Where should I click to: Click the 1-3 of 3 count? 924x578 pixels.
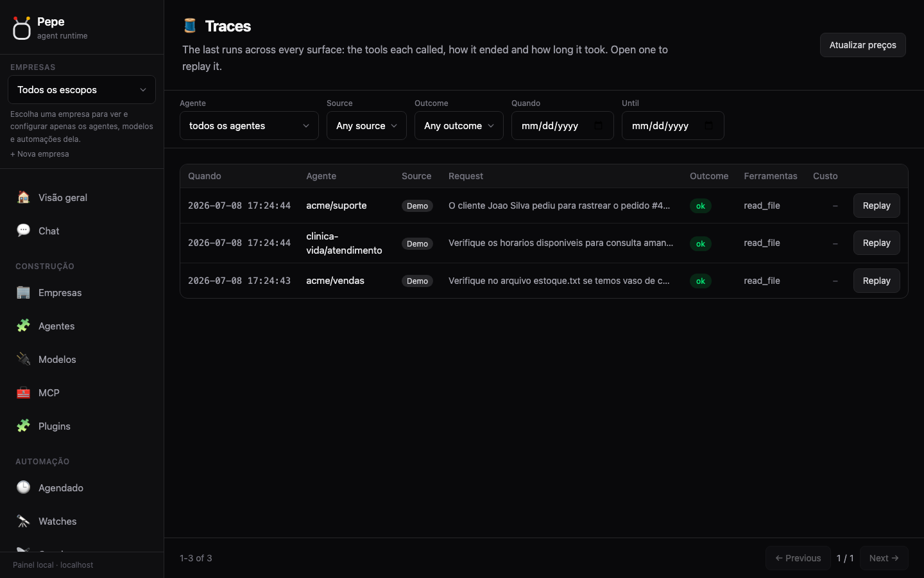coord(196,558)
